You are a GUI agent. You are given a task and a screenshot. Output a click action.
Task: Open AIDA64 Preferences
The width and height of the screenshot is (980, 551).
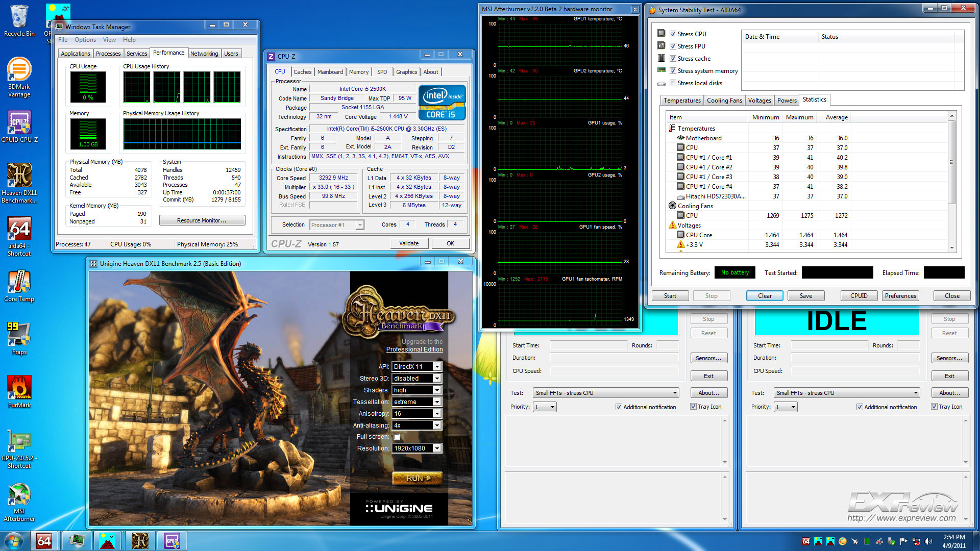click(900, 296)
